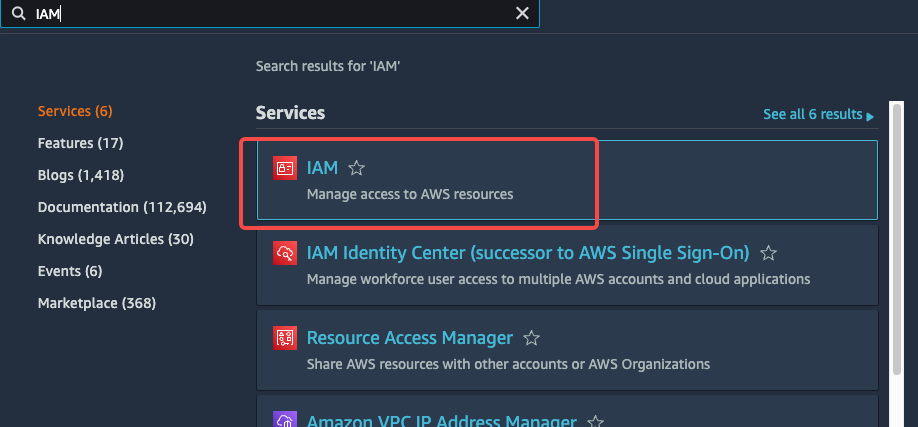Click "Search results for 'IAM'" text
The width and height of the screenshot is (918, 427).
[x=328, y=66]
